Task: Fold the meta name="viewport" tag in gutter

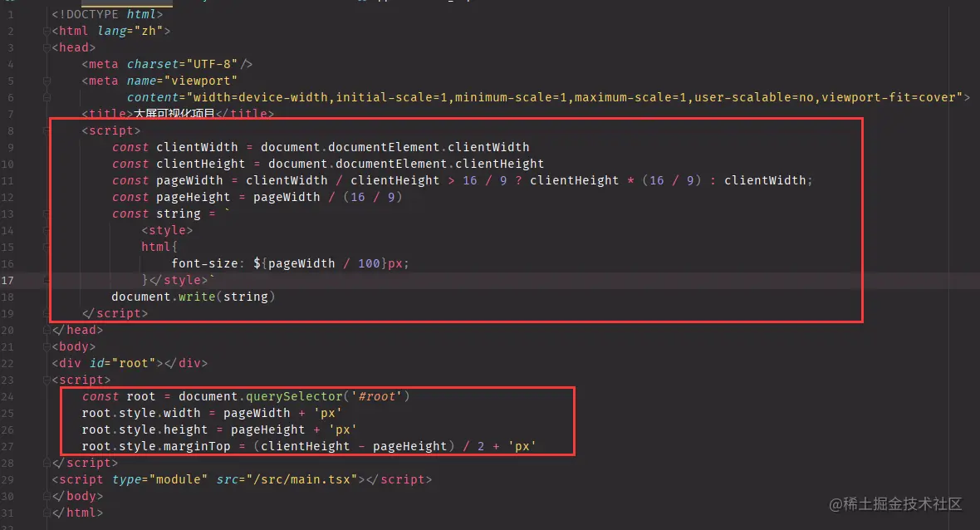Action: click(x=47, y=81)
